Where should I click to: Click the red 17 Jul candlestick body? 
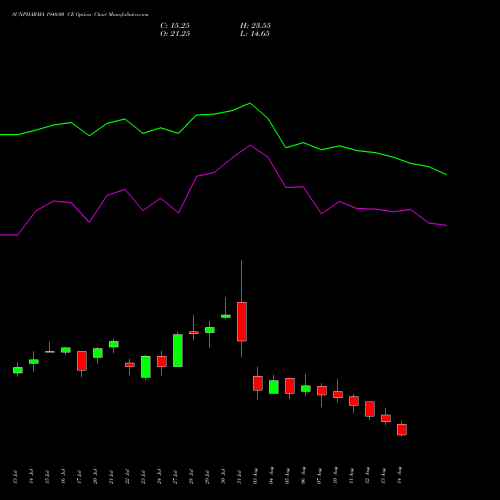[82, 361]
